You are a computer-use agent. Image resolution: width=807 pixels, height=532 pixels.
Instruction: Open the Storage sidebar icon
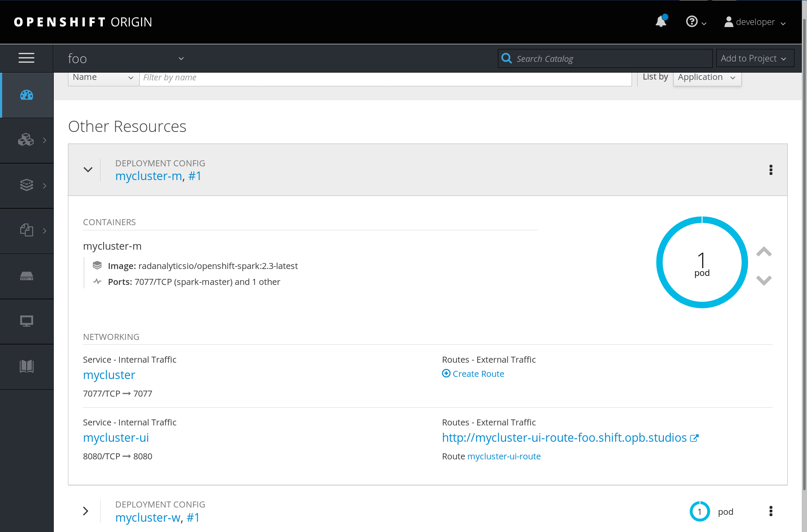[x=26, y=276]
